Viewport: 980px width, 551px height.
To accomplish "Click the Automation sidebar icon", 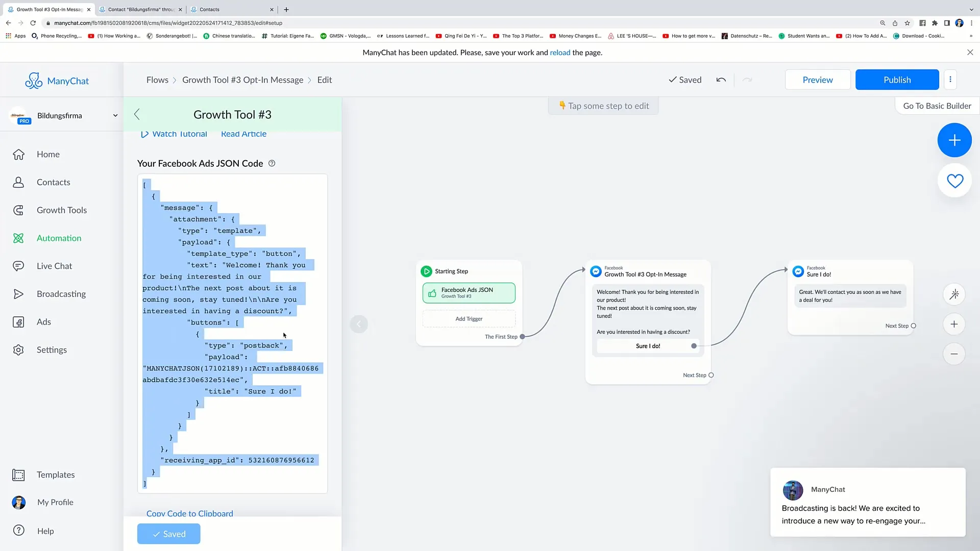I will (17, 237).
